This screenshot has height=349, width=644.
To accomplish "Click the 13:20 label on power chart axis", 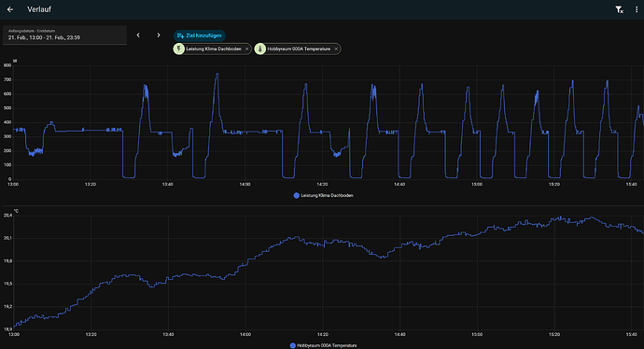I will pyautogui.click(x=91, y=185).
